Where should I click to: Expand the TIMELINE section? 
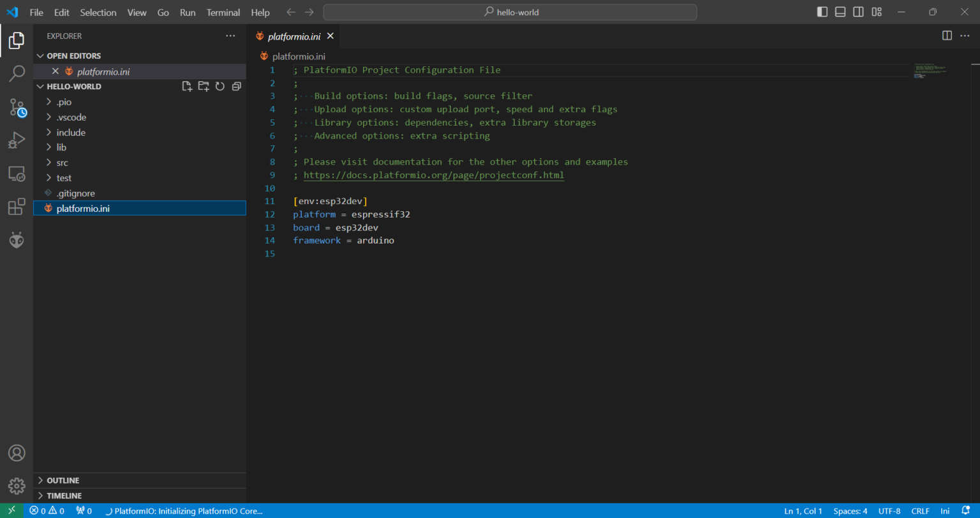click(64, 496)
